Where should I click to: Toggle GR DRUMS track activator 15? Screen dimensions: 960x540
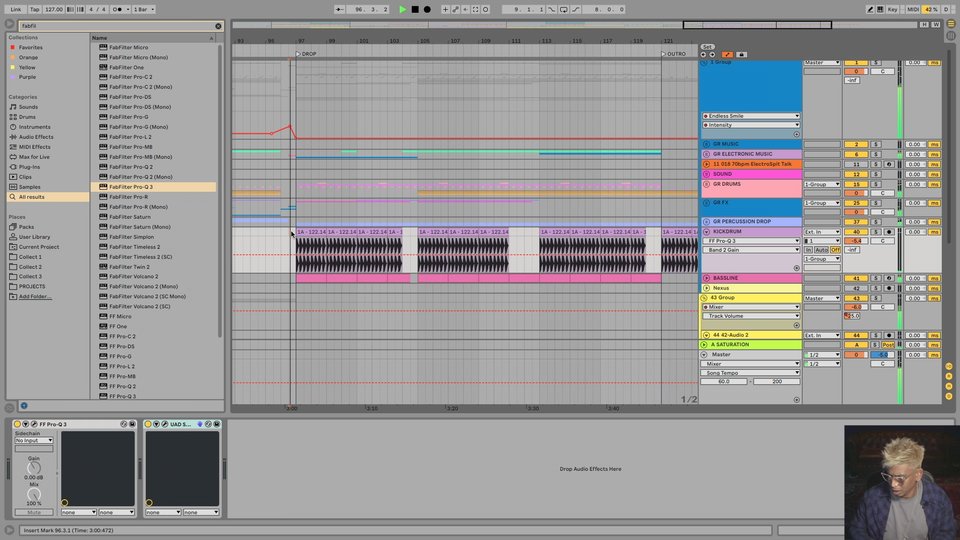pyautogui.click(x=856, y=184)
